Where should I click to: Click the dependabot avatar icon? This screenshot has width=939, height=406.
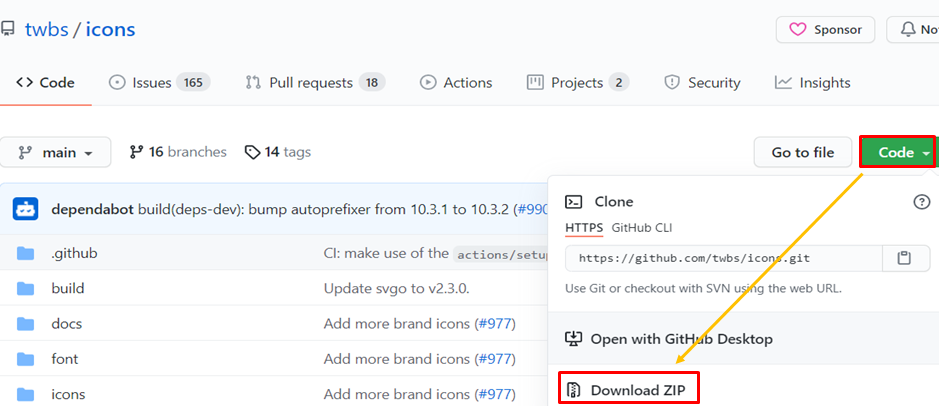tap(26, 209)
